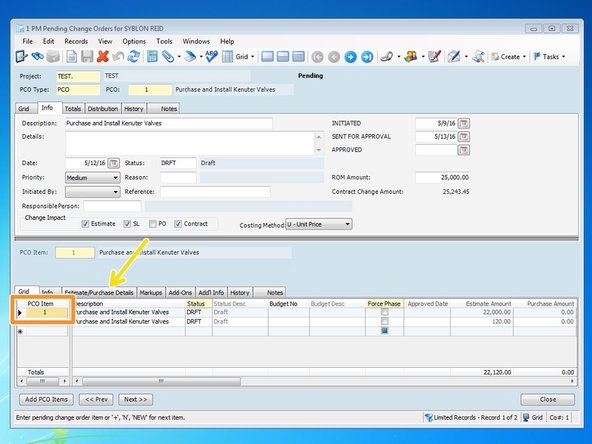592x444 pixels.
Task: Run the ABC spell check icon
Action: [x=211, y=56]
